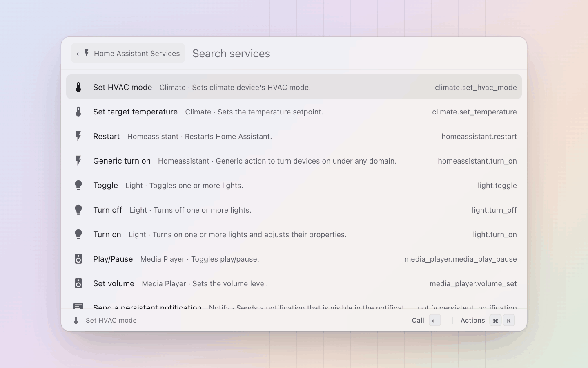Screen dimensions: 588x368
Task: Select the Set HVAC mode service title
Action: tap(122, 87)
